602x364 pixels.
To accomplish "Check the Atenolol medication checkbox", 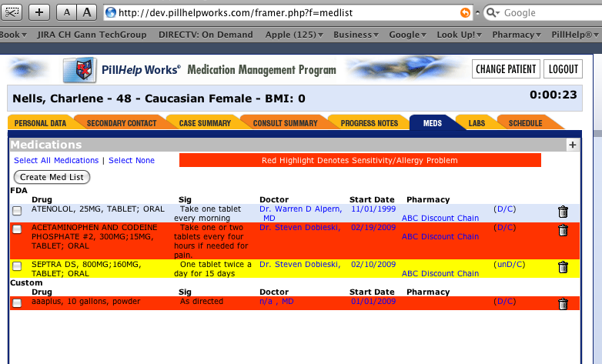I will (x=17, y=211).
